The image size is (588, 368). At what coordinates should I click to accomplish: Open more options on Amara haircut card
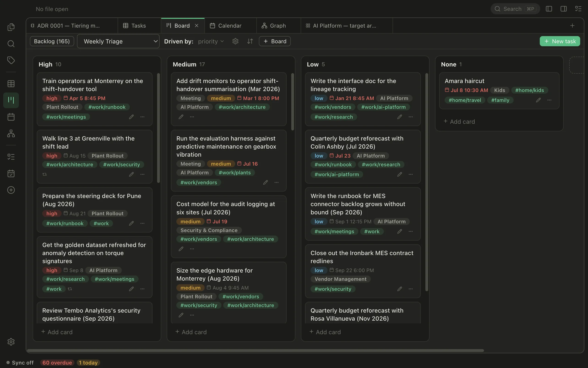[549, 100]
